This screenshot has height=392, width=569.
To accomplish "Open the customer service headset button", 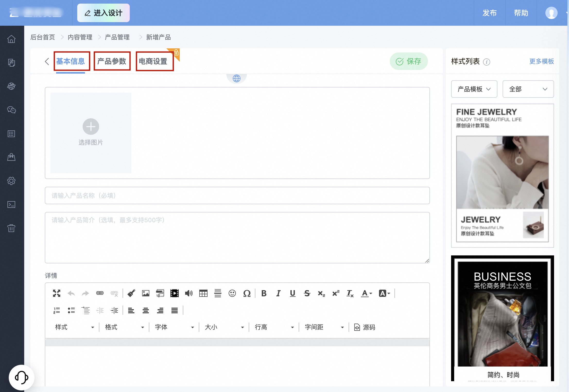I will click(21, 377).
